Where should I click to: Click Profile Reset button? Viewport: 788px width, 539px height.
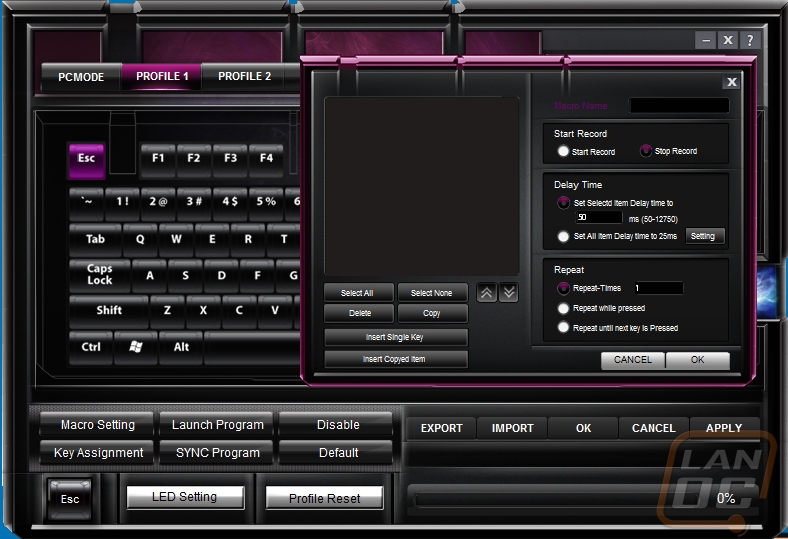(324, 498)
